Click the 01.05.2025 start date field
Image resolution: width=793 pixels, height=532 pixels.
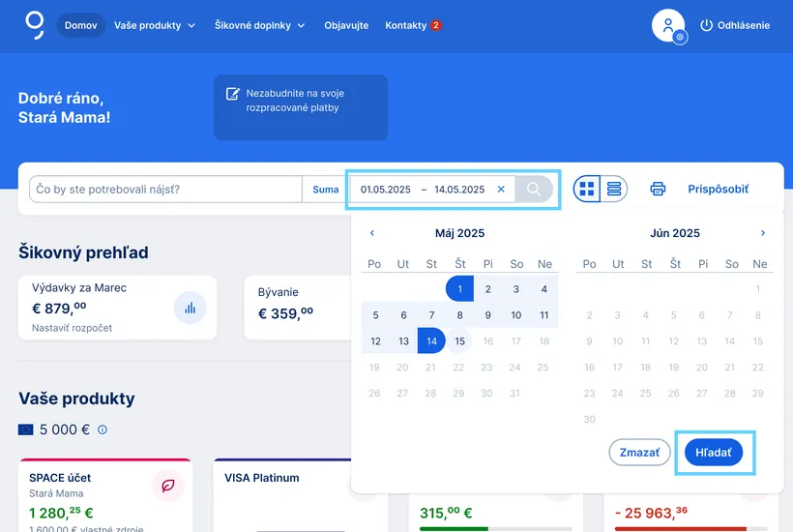[385, 190]
